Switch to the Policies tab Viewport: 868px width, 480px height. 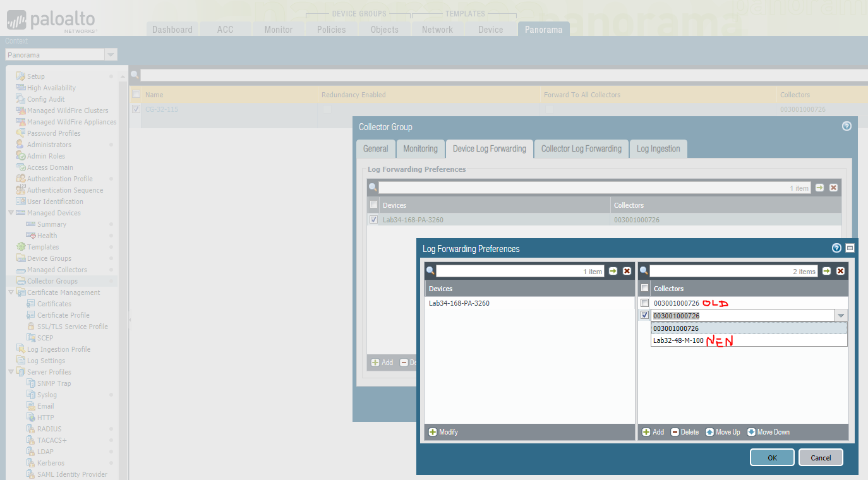click(332, 29)
